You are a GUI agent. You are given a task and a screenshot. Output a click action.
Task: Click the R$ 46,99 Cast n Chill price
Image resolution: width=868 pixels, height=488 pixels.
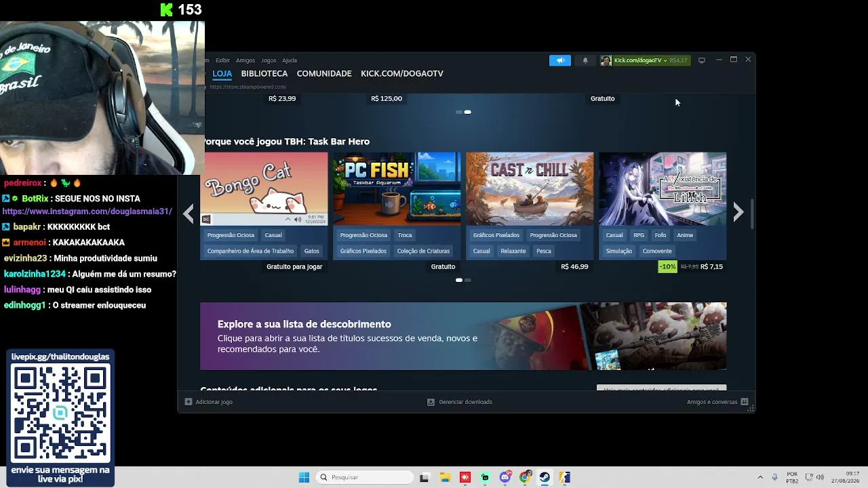click(x=575, y=266)
